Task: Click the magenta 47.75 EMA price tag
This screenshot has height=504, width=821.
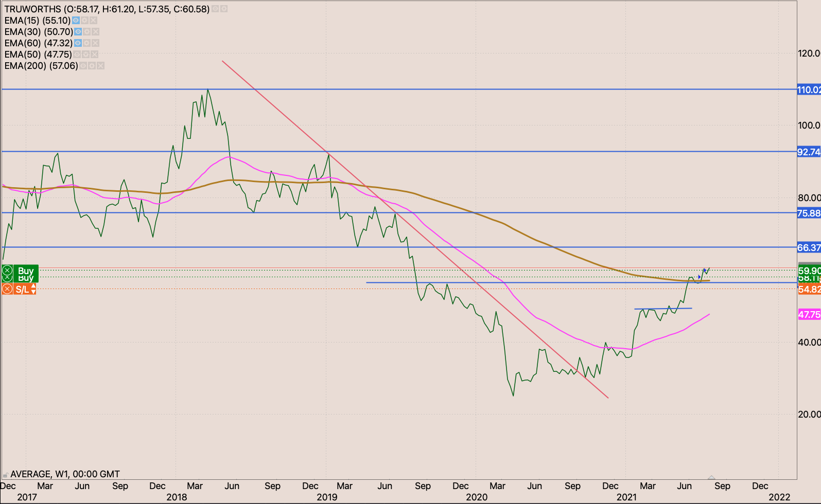Action: (809, 315)
